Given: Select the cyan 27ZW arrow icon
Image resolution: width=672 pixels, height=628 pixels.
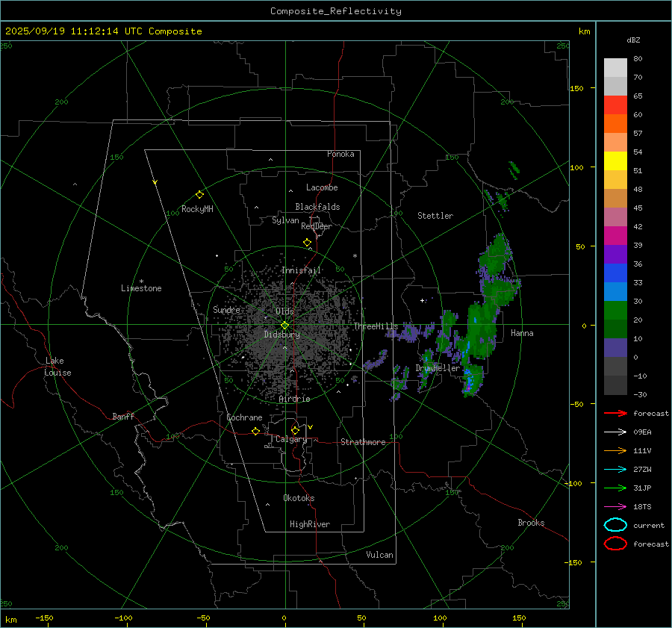Looking at the screenshot, I should click(615, 469).
